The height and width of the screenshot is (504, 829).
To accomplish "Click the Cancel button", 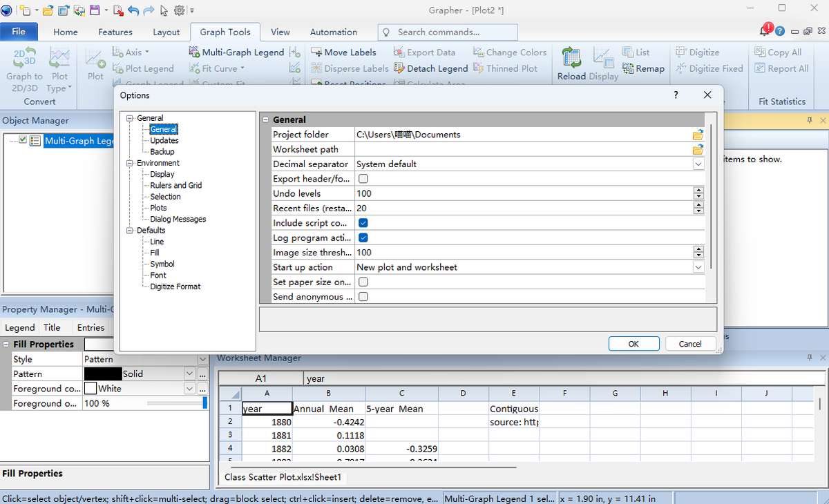I will (x=690, y=344).
